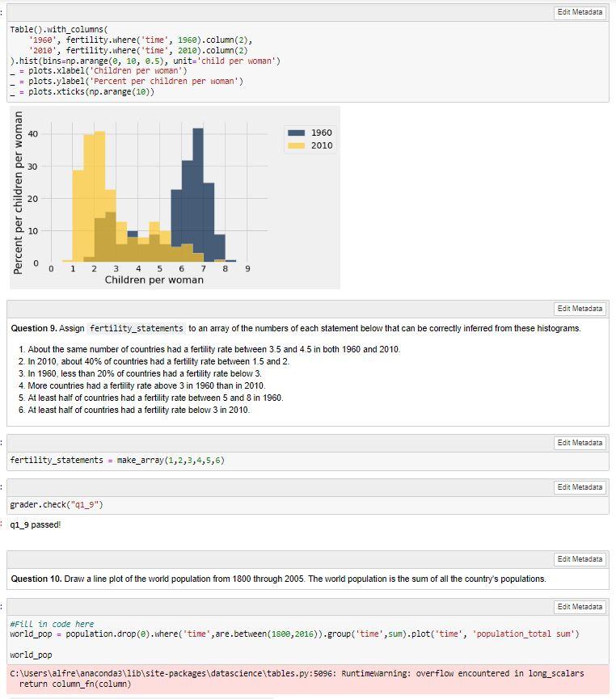The width and height of the screenshot is (616, 699).
Task: Click the inline 'fertility_statements' code label in Question 9
Action: [136, 329]
